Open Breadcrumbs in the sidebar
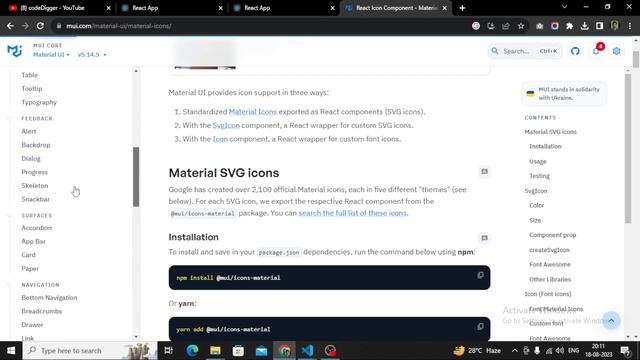The width and height of the screenshot is (640, 360). point(42,311)
